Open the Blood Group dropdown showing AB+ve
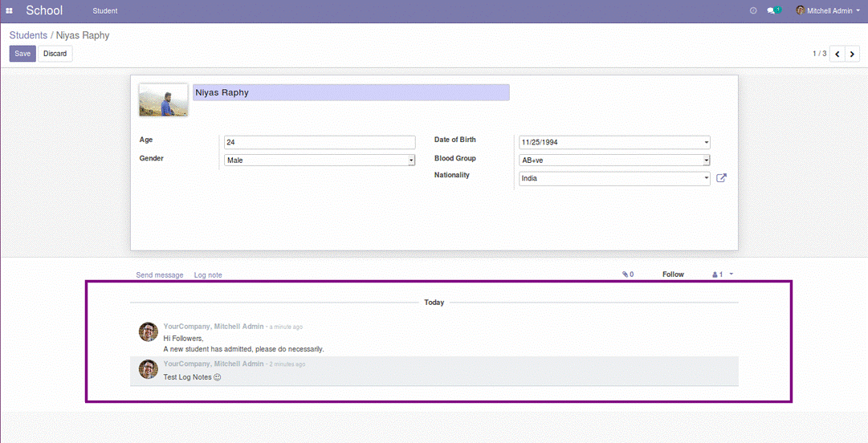The width and height of the screenshot is (868, 443). coord(614,161)
